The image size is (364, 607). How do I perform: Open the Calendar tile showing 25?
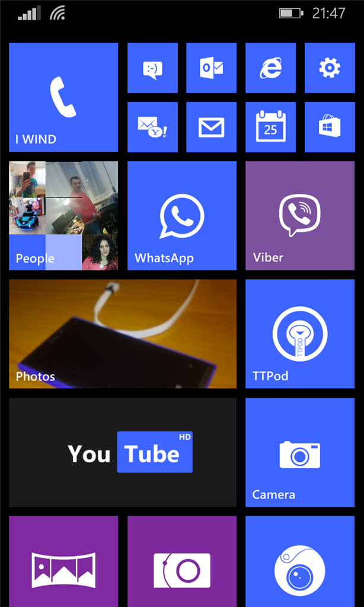tap(271, 127)
